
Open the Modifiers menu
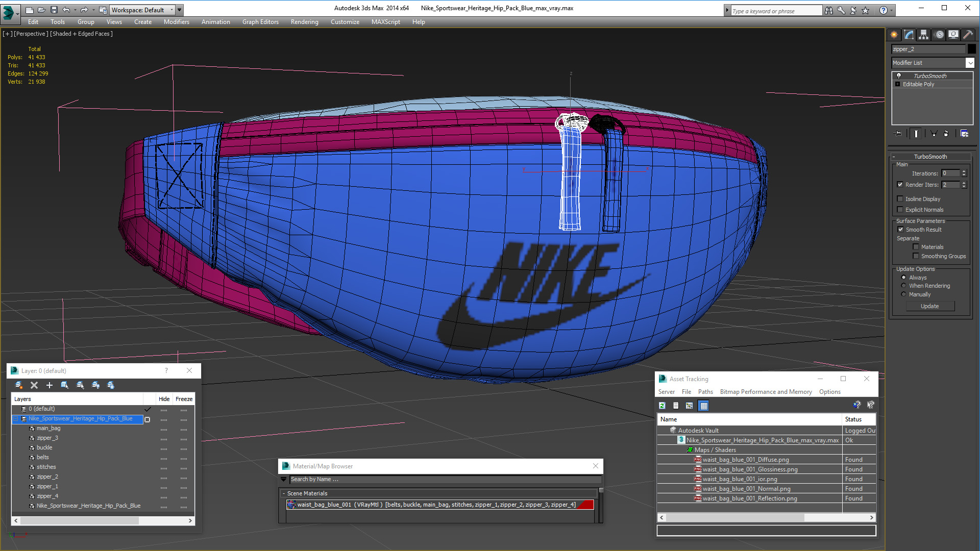pyautogui.click(x=176, y=22)
